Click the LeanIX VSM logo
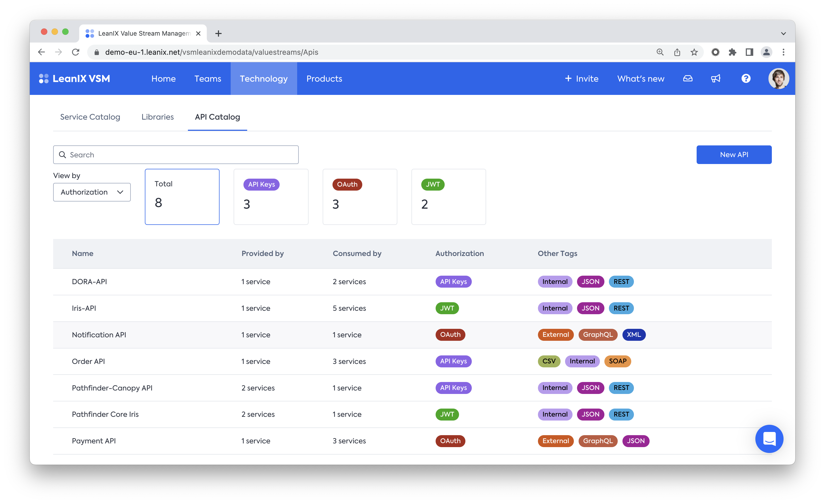Screen dimensions: 825x504 point(74,79)
